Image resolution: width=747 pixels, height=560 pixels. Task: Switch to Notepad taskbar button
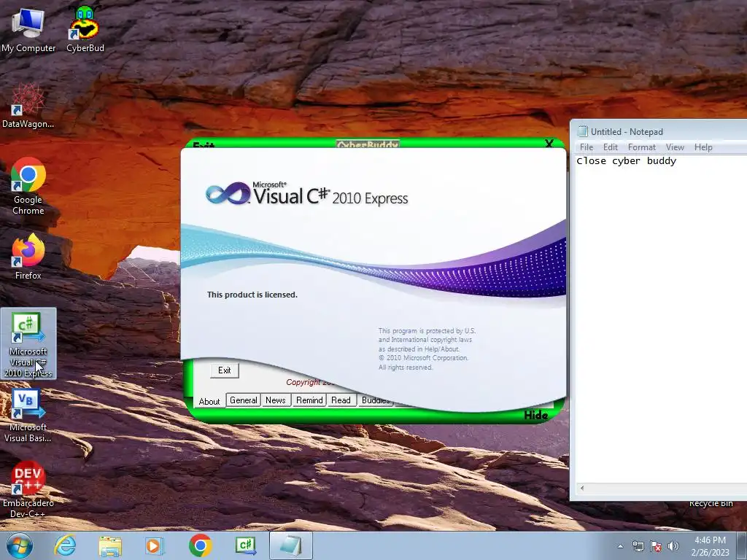click(291, 545)
